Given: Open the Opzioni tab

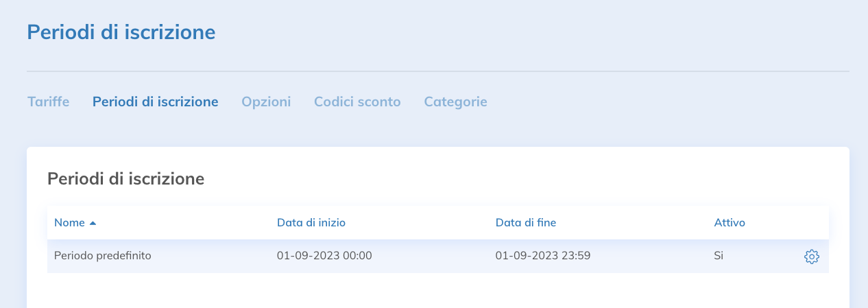Looking at the screenshot, I should (x=266, y=102).
